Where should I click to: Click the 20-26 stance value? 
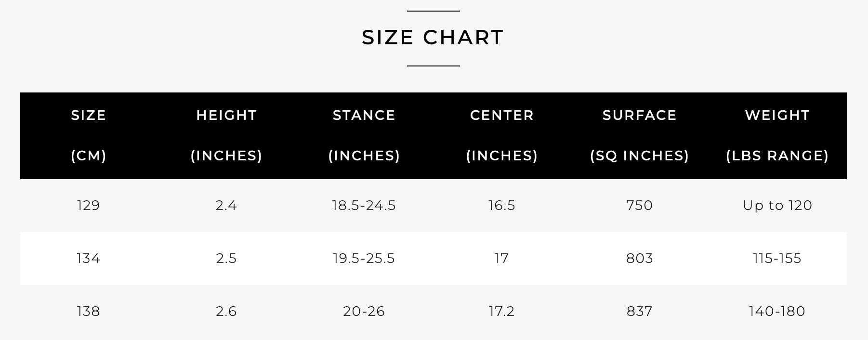click(364, 312)
